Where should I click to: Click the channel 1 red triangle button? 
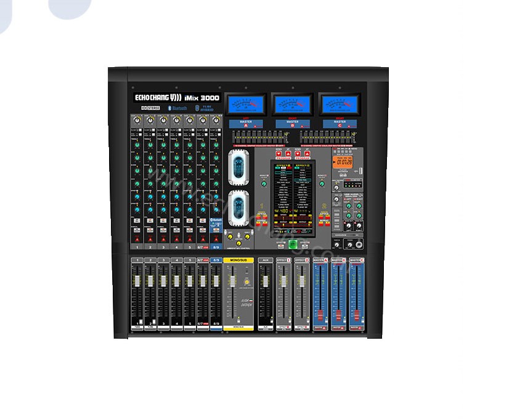pyautogui.click(x=137, y=239)
